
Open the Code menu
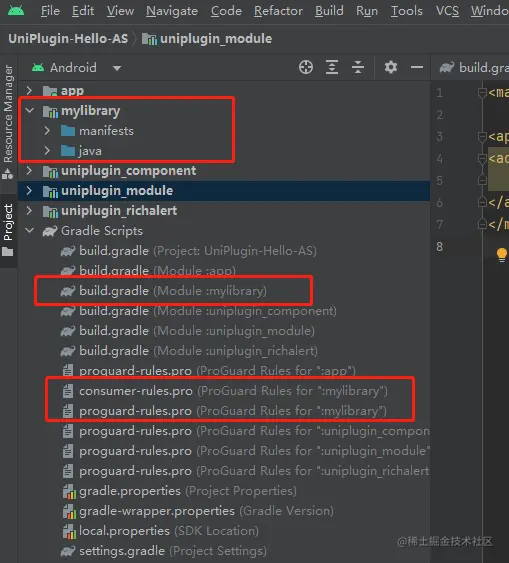[x=226, y=11]
